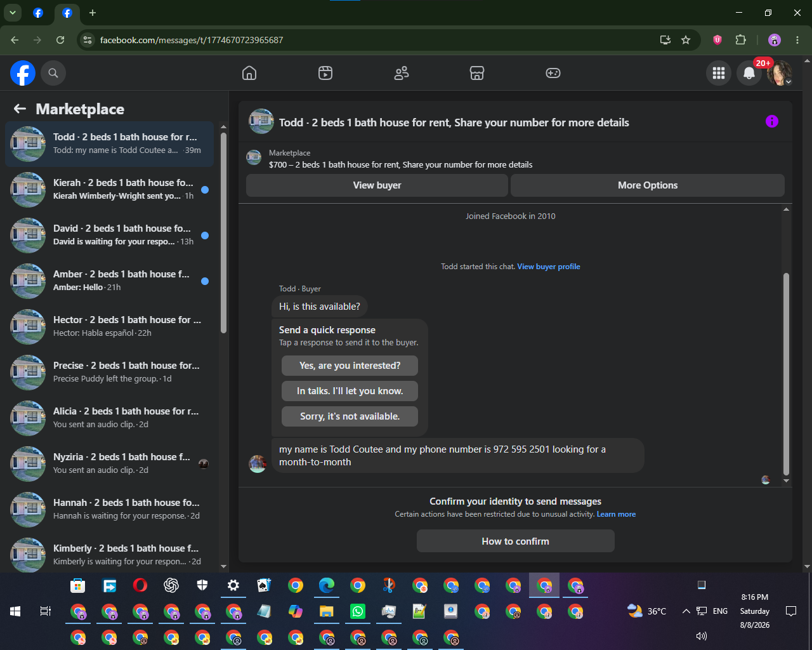The width and height of the screenshot is (812, 650).
Task: Send quick response 'Sorry, it's not available.'
Action: [x=350, y=416]
